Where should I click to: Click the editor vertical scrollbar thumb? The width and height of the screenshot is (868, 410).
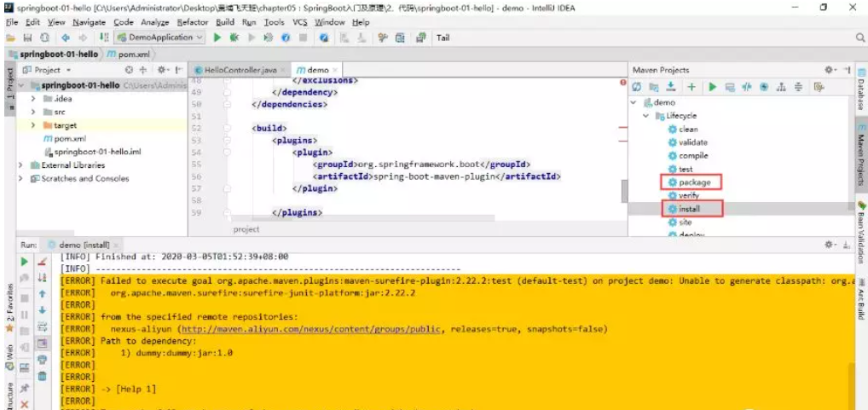pos(624,192)
